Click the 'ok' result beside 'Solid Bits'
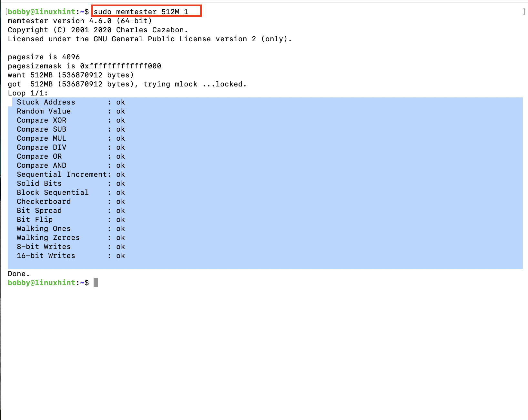 pos(120,184)
